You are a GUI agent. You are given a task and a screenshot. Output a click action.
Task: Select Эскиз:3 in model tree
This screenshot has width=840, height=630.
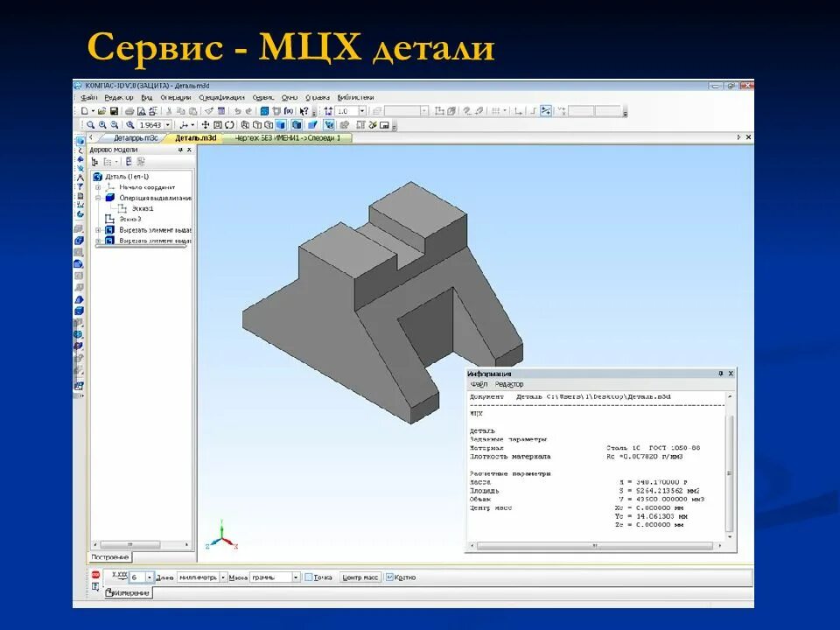(130, 219)
